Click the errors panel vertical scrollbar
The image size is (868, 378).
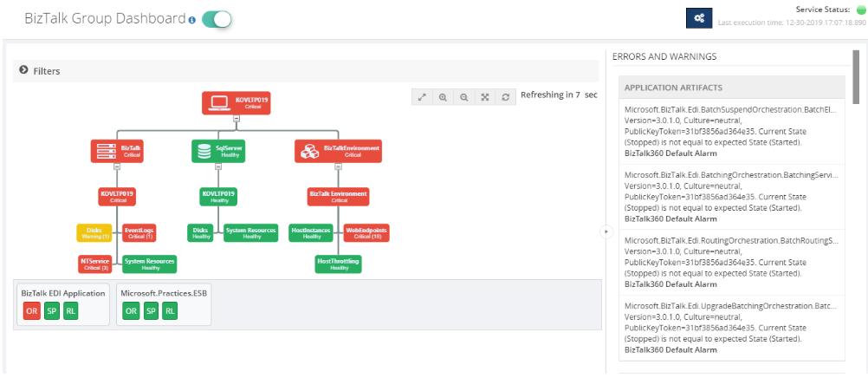click(x=857, y=76)
